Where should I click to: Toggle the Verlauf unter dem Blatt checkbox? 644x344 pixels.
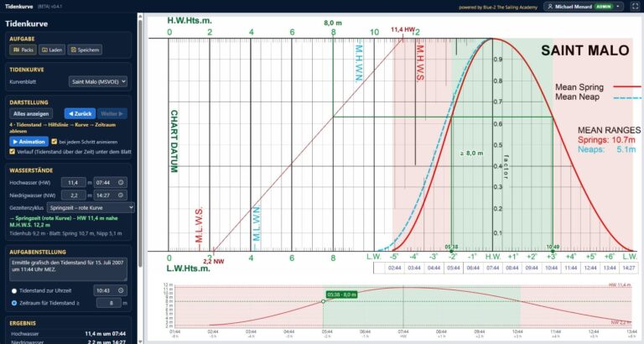tap(13, 152)
